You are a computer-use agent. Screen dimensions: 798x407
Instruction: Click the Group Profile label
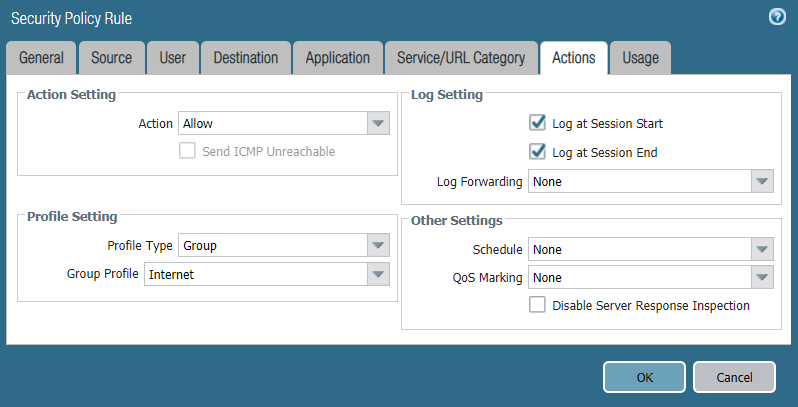pos(102,274)
